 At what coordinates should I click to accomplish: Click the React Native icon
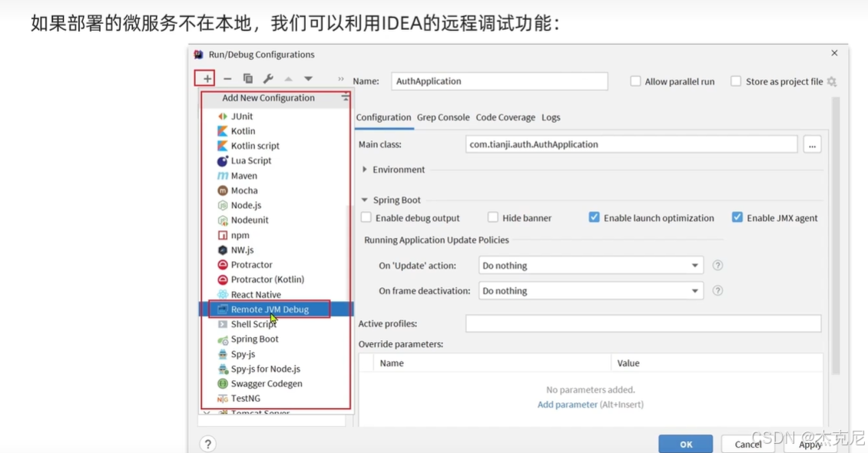[223, 294]
